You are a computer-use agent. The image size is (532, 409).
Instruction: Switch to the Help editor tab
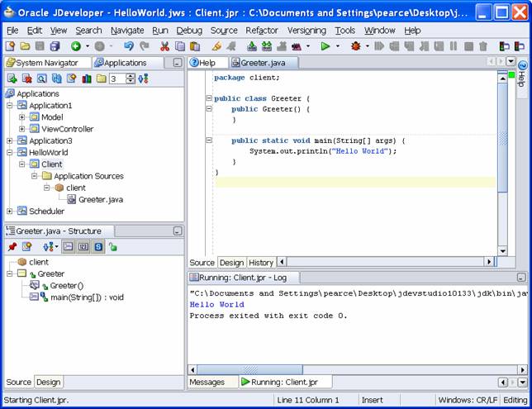[x=207, y=63]
